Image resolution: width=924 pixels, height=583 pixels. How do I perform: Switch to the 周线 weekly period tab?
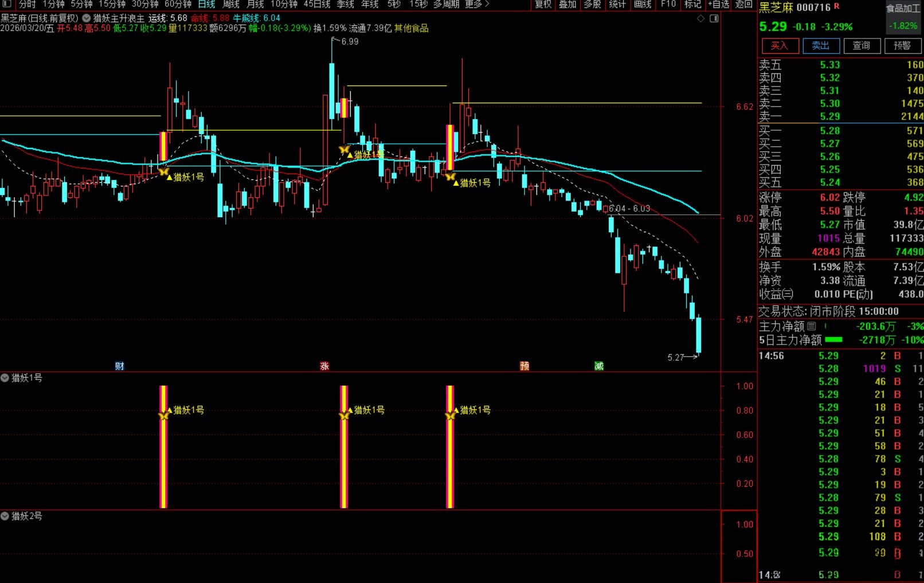(x=231, y=4)
